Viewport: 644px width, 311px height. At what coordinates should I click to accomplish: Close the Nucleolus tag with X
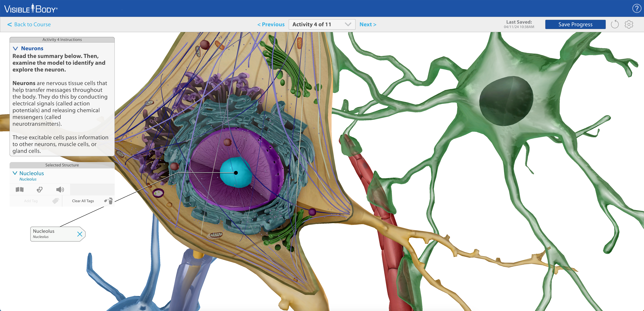click(x=80, y=234)
